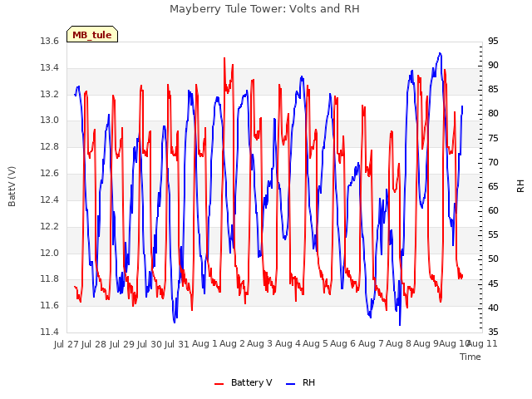Click the 11.6 voltage axis value

pyautogui.click(x=50, y=305)
